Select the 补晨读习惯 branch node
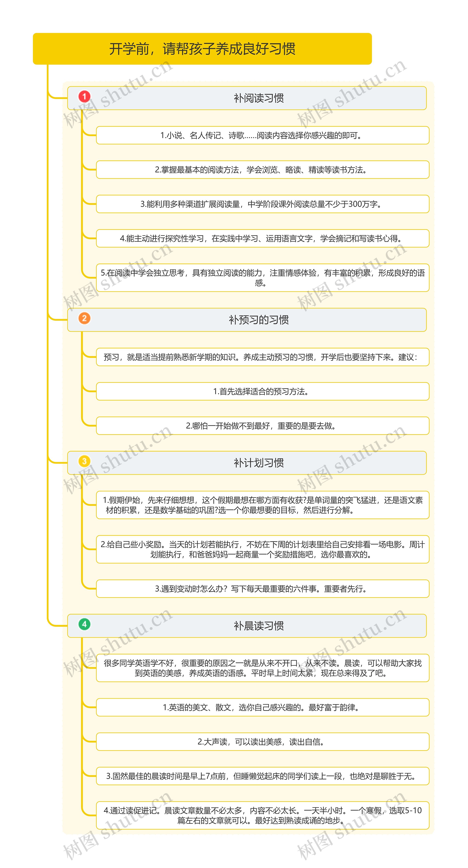The height and width of the screenshot is (868, 468). (247, 626)
